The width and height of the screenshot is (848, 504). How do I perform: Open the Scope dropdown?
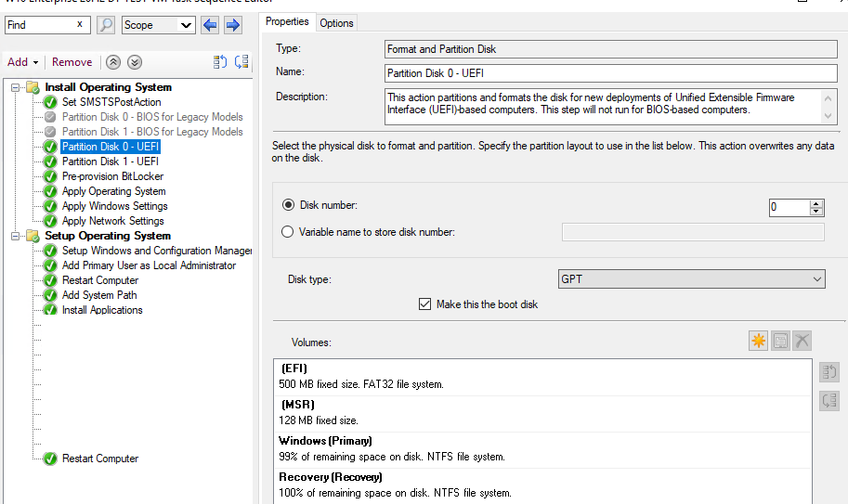(x=186, y=25)
